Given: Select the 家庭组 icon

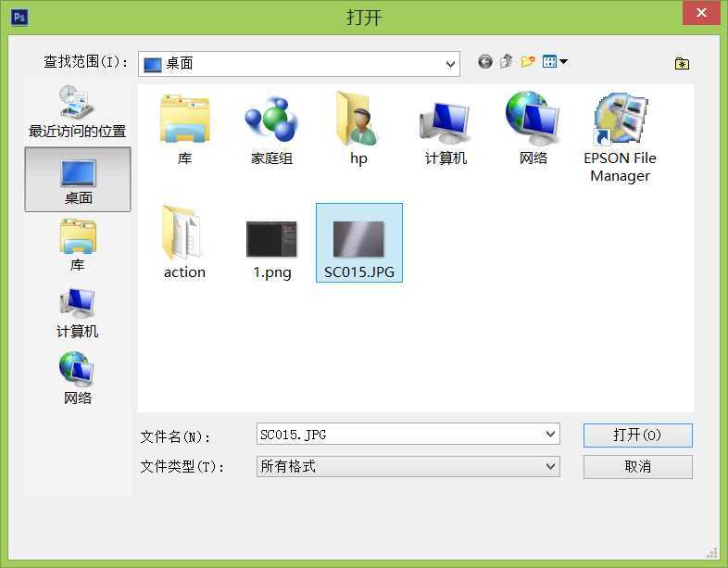Looking at the screenshot, I should pos(271,130).
